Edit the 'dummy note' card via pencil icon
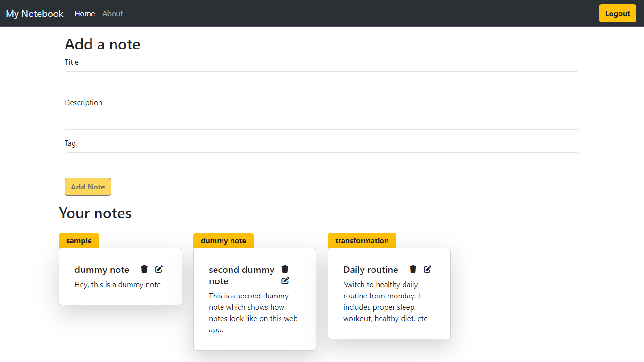 pyautogui.click(x=159, y=269)
